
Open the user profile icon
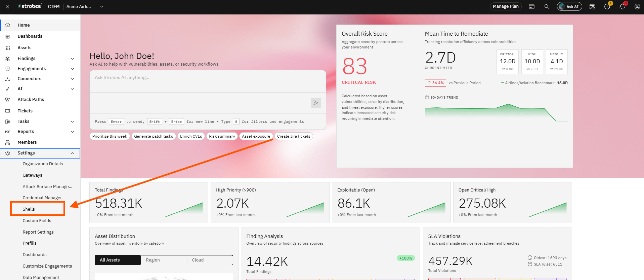tap(637, 6)
